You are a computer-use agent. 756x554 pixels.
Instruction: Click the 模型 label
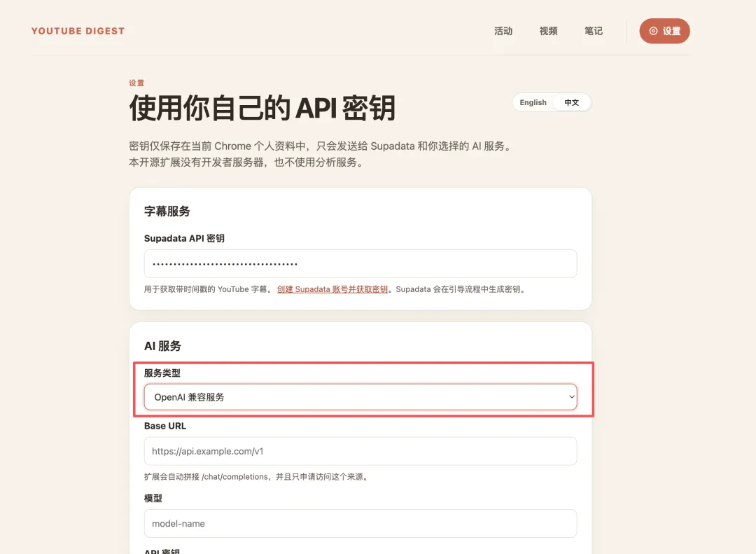tap(153, 499)
